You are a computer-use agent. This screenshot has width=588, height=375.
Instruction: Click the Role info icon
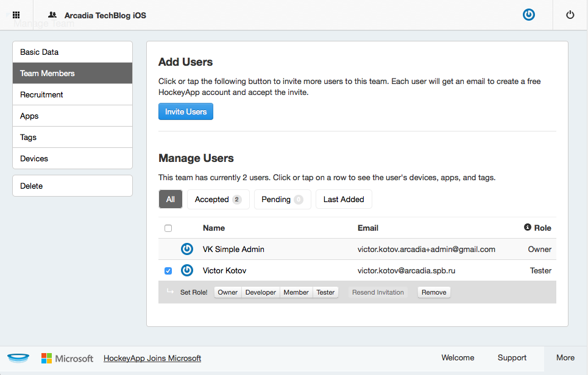click(527, 227)
